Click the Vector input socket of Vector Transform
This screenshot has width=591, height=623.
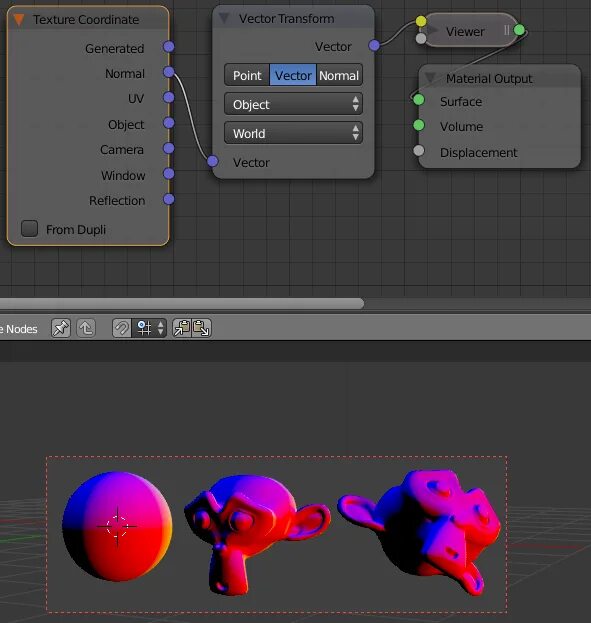(x=213, y=161)
